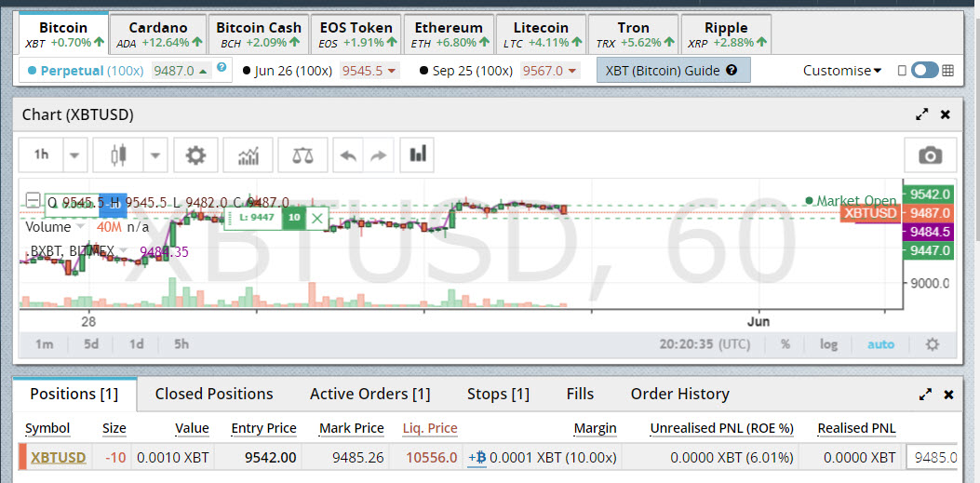Click the 20:20:35 (UTC) time display
Image resolution: width=980 pixels, height=483 pixels.
click(x=705, y=344)
